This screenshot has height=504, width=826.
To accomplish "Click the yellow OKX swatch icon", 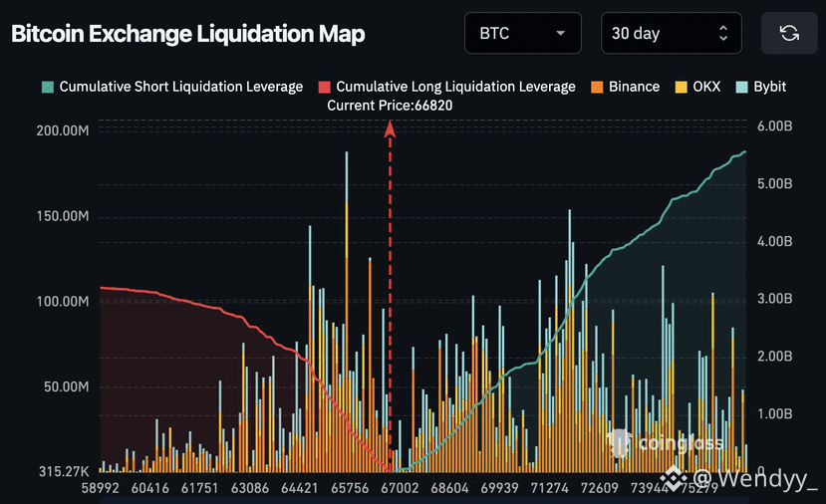I will pos(682,87).
